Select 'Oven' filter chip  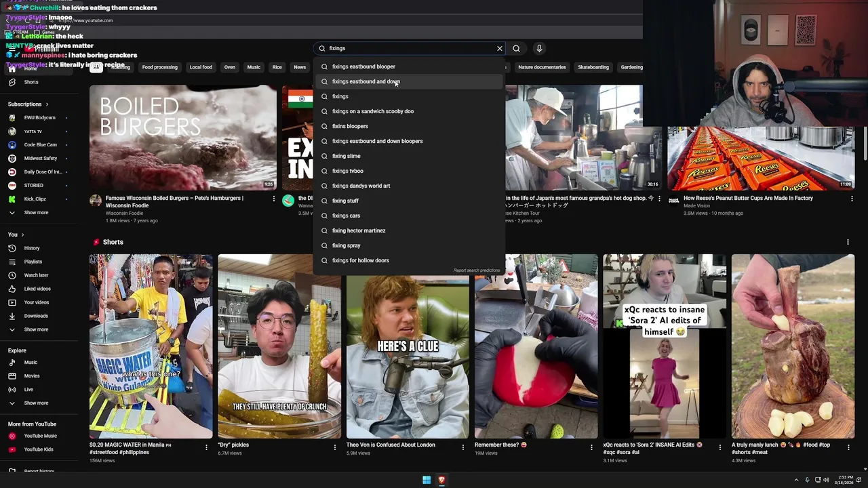point(230,67)
